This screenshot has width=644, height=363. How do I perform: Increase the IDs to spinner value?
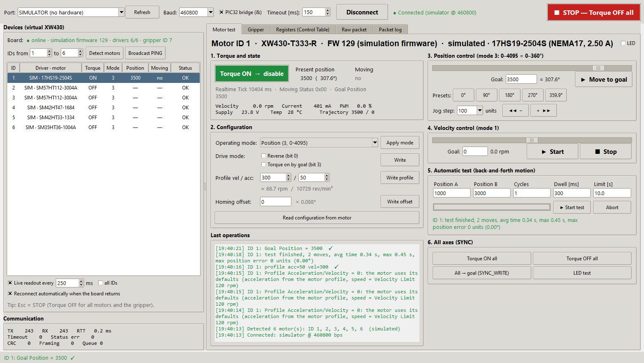(x=80, y=51)
